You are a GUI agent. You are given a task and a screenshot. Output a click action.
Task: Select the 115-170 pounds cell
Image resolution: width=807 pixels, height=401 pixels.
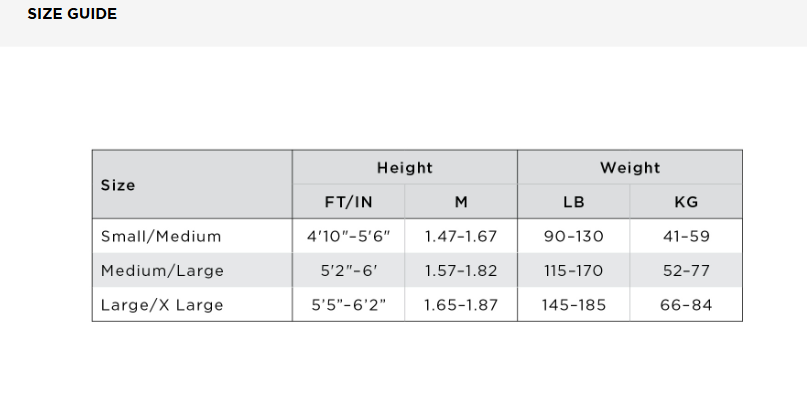[573, 271]
